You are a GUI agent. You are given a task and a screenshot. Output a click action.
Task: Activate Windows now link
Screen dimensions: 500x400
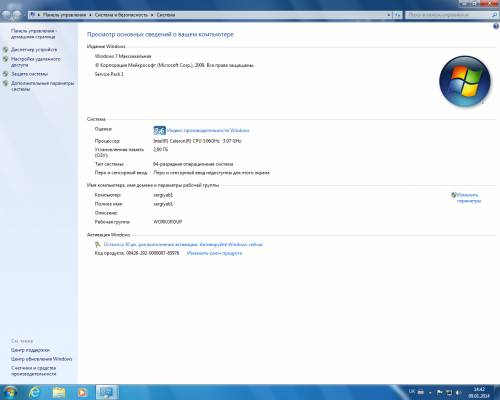click(183, 244)
